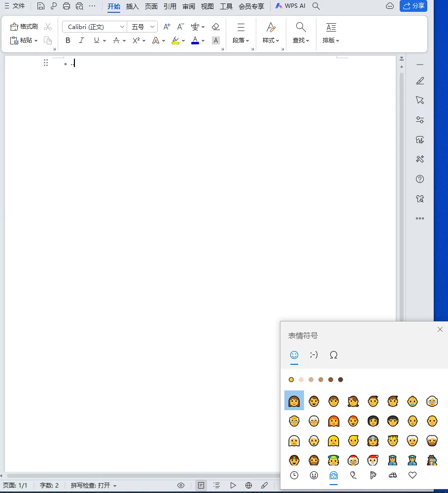Switch to the 插入 tab
This screenshot has width=448, height=493.
coord(133,6)
